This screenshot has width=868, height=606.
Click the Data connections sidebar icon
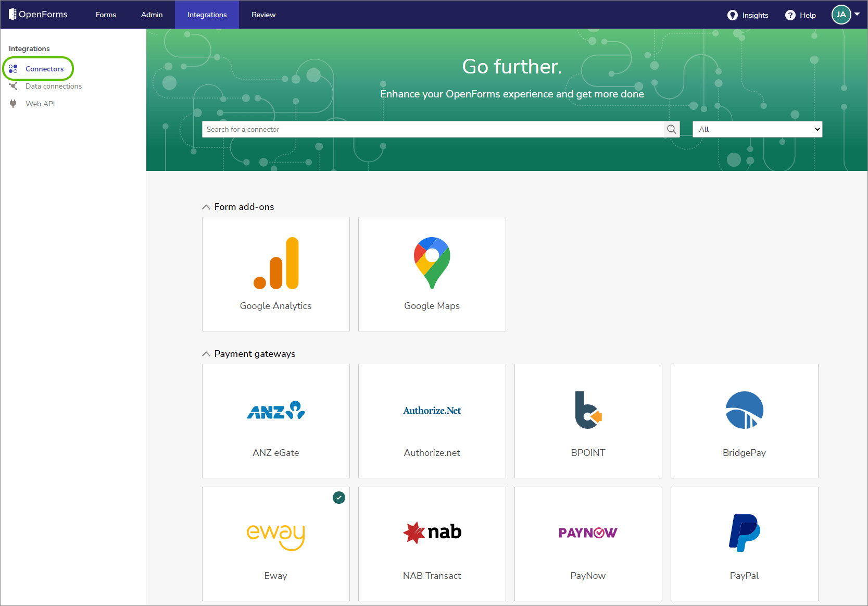[x=14, y=86]
